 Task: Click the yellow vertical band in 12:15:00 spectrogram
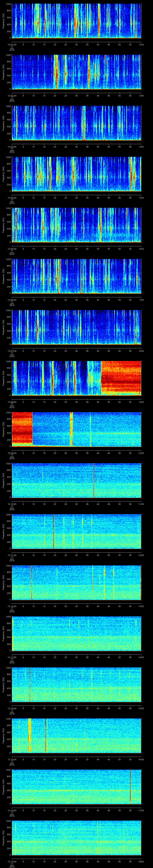pyautogui.click(x=30, y=735)
